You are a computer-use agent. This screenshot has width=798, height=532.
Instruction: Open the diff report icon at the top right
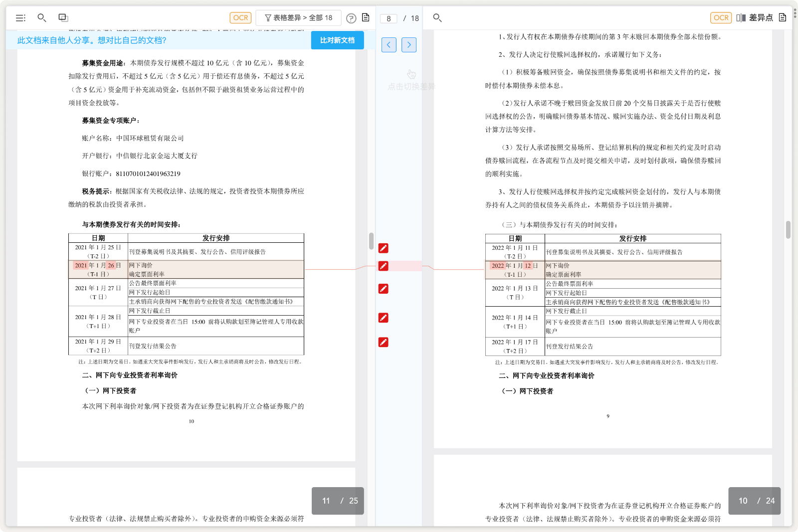click(782, 16)
